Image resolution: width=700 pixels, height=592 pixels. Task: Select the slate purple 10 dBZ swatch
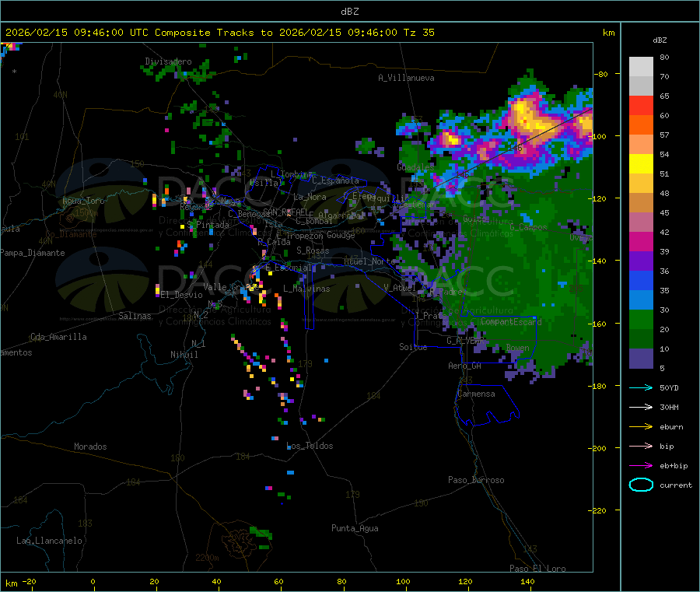(641, 359)
